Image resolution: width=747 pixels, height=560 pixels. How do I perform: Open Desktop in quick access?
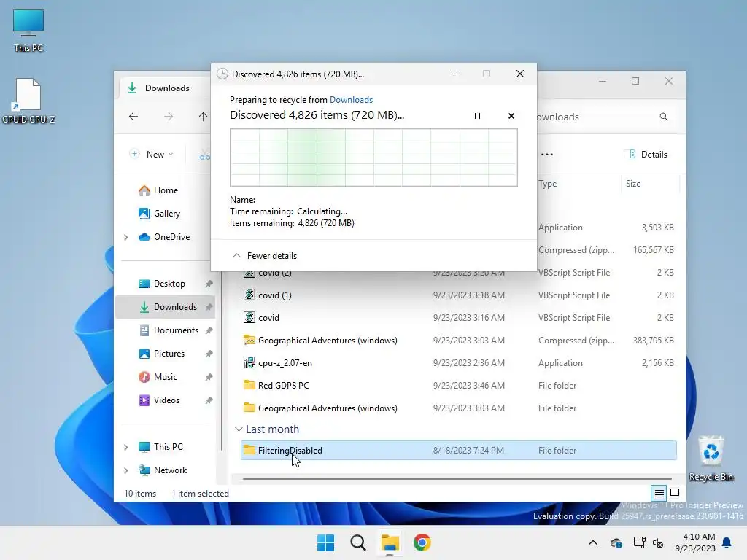169,284
